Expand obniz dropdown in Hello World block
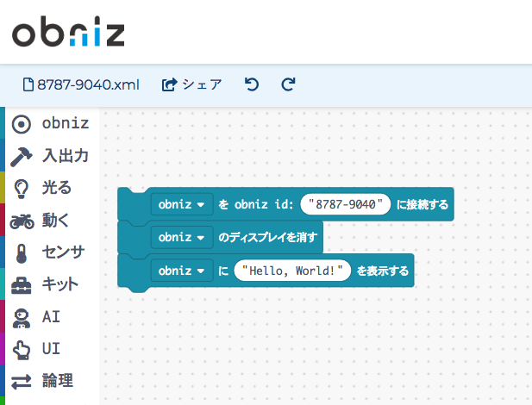532x405 pixels. point(181,271)
